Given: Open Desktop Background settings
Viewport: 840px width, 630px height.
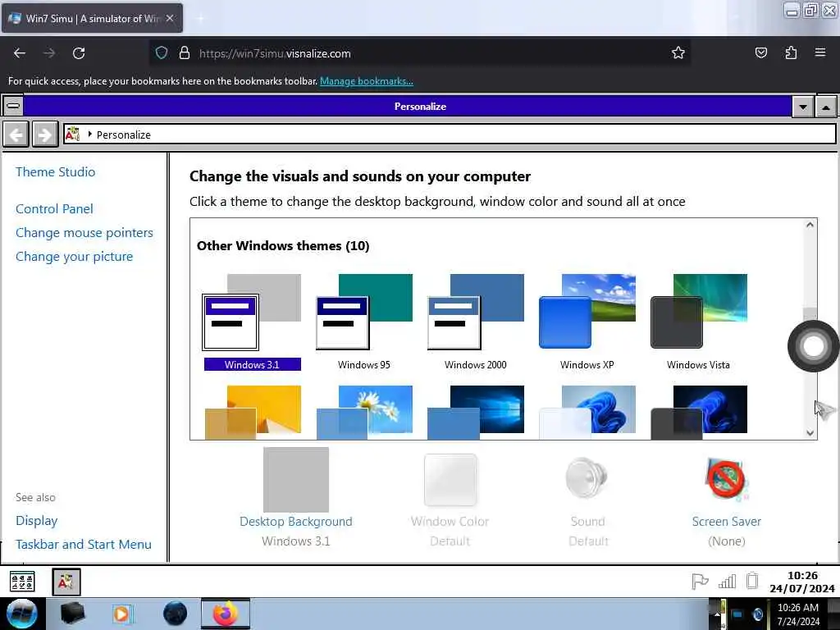Looking at the screenshot, I should (295, 497).
